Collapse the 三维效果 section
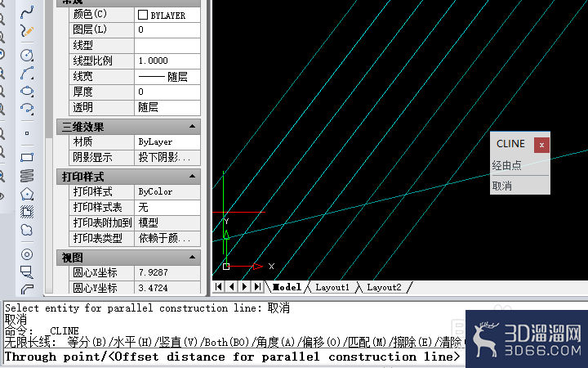Viewport: 588px width, 368px height. pos(192,127)
